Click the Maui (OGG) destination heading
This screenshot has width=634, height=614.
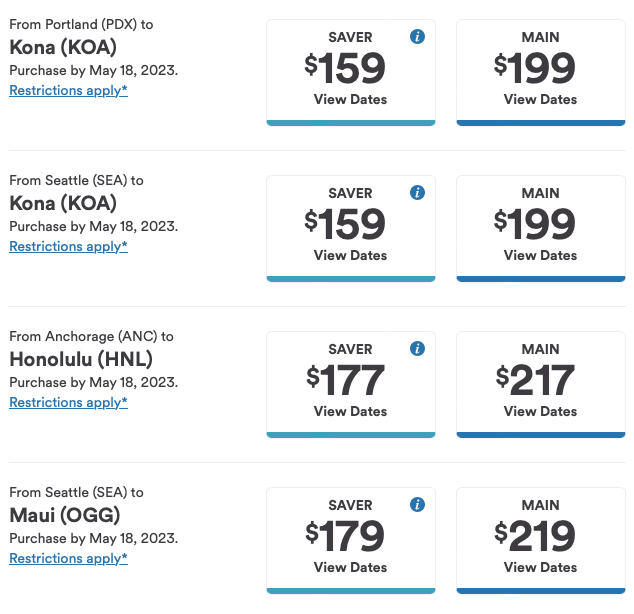[64, 515]
